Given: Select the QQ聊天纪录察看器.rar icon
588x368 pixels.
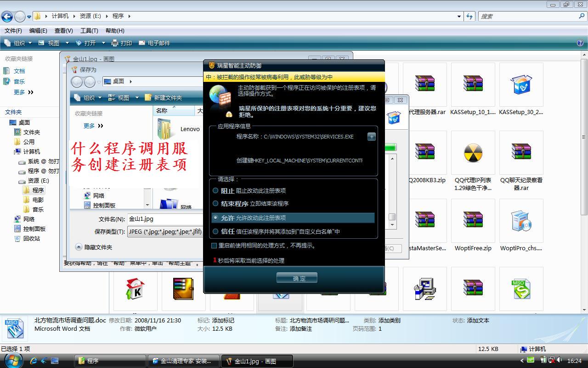Looking at the screenshot, I should 521,153.
